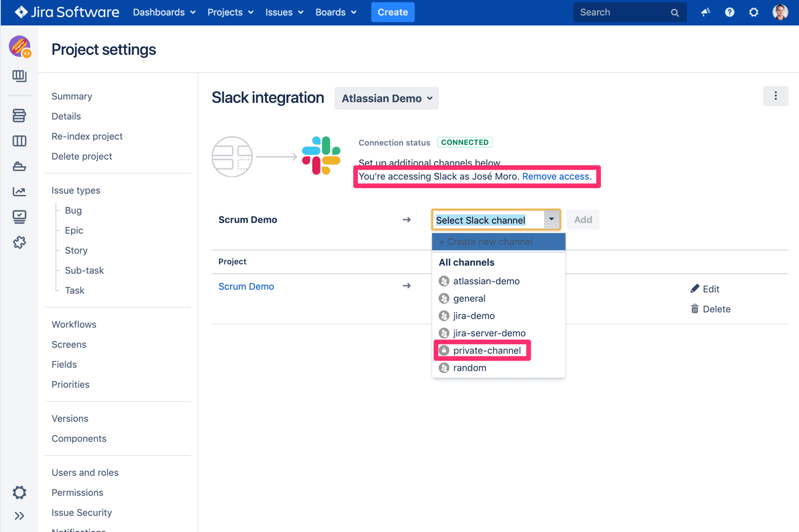
Task: Open the user profile avatar
Action: [780, 12]
